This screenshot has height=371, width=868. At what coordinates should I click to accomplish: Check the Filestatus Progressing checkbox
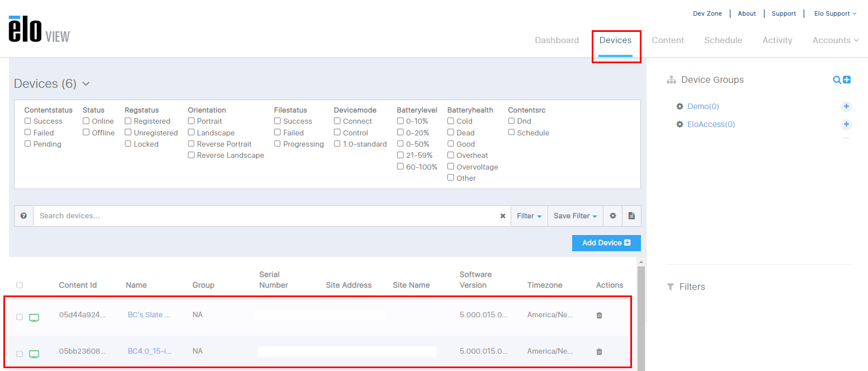277,144
